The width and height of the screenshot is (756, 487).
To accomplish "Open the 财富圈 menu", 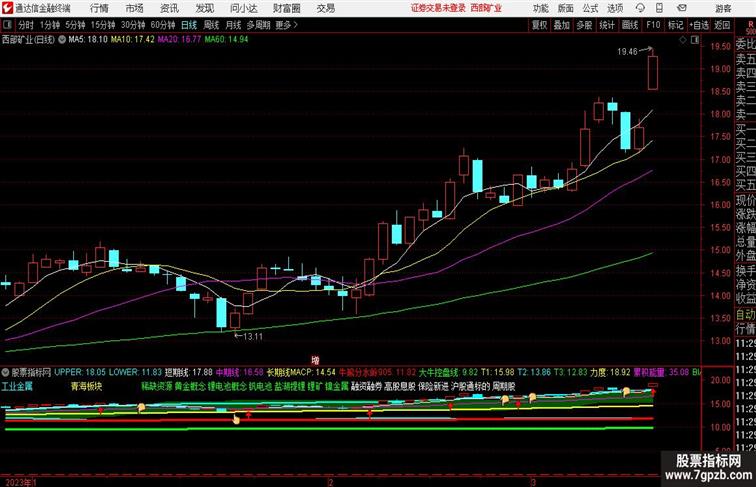I will 286,8.
